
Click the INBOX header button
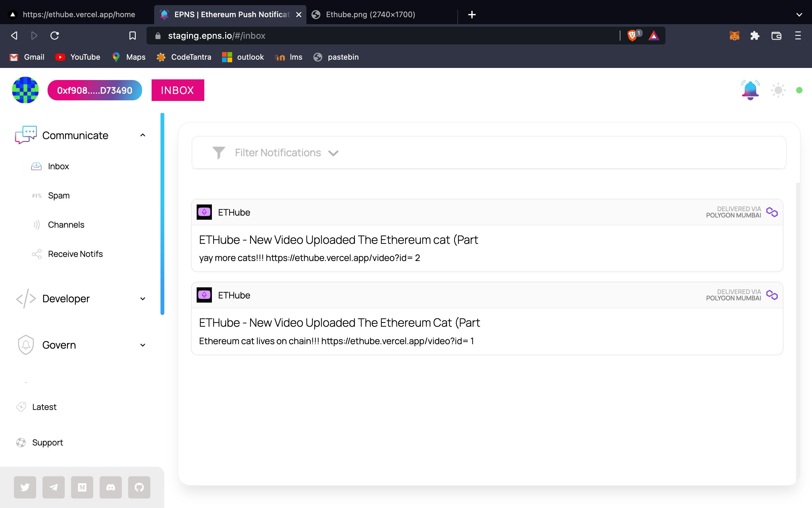pyautogui.click(x=178, y=90)
